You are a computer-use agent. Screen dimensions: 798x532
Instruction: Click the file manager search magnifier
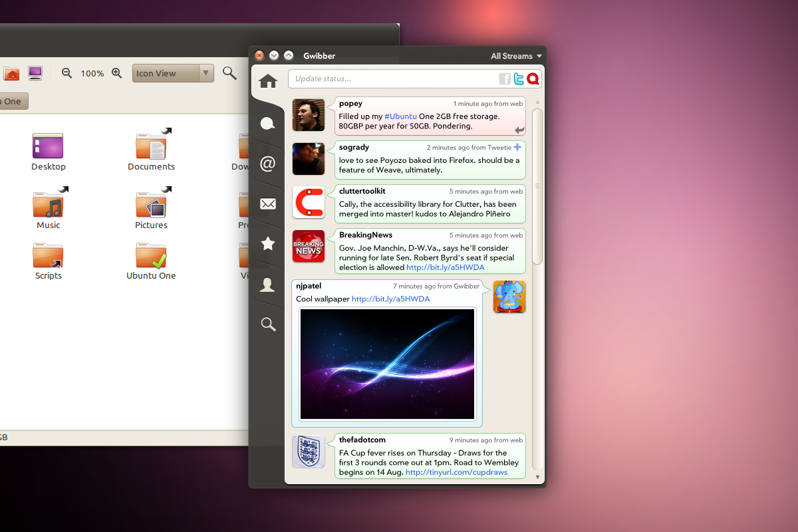pos(229,73)
